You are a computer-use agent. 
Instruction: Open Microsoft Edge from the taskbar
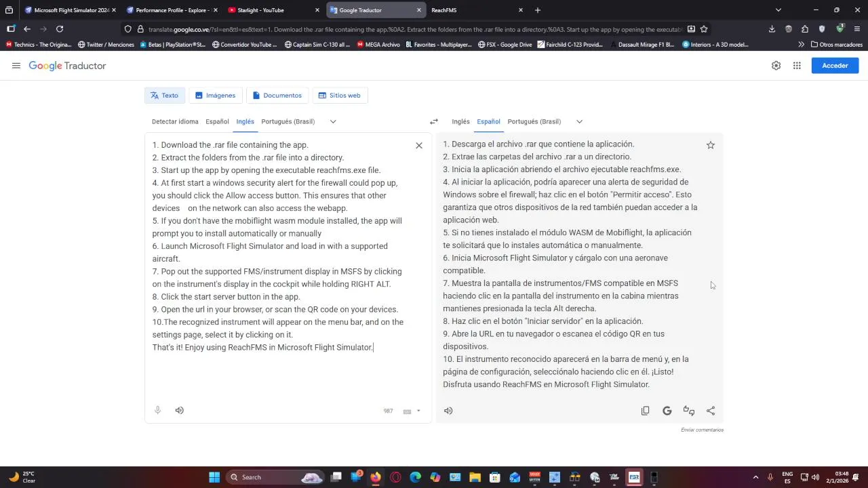[x=415, y=477]
